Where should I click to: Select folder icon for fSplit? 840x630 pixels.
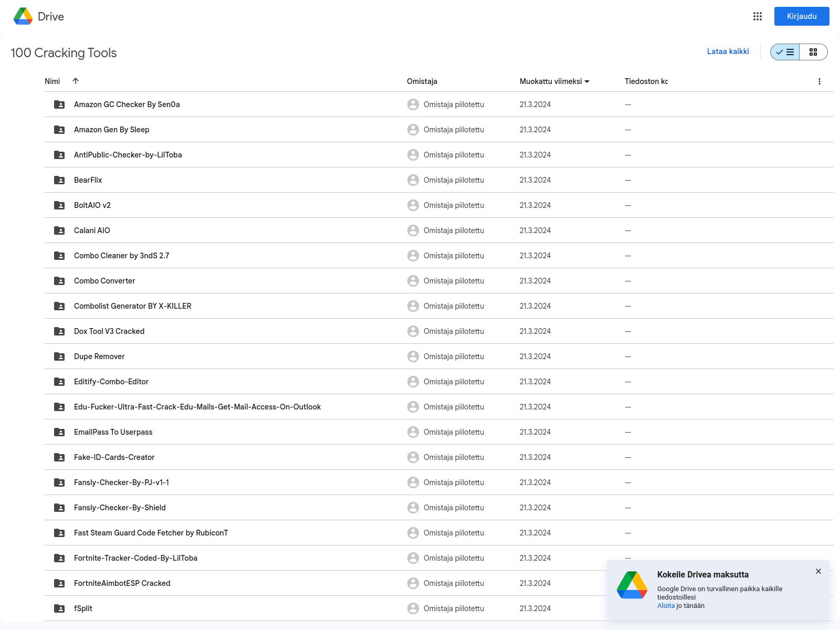(59, 608)
